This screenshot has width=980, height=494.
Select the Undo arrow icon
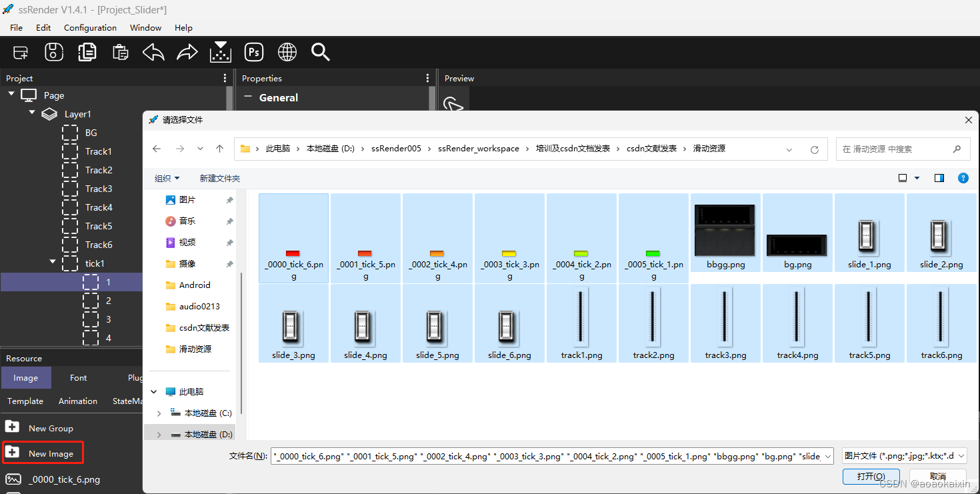(153, 52)
